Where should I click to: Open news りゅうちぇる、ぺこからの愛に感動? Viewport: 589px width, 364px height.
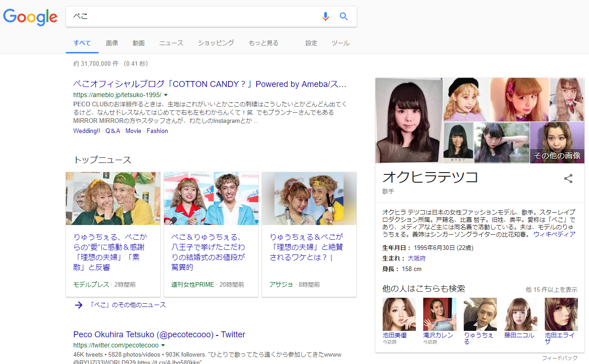tap(111, 252)
